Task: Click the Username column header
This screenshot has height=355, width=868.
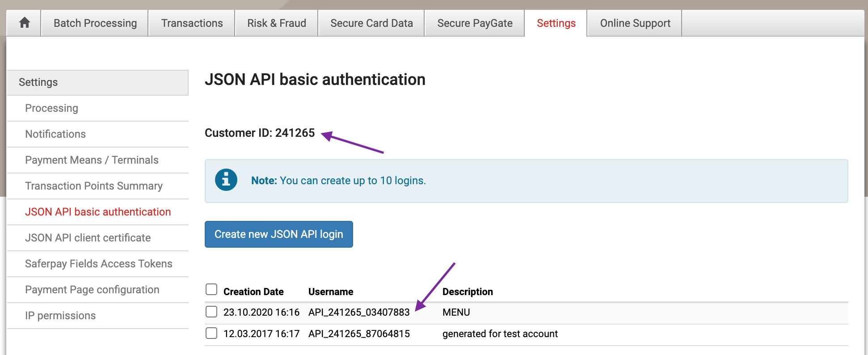Action: click(x=331, y=292)
